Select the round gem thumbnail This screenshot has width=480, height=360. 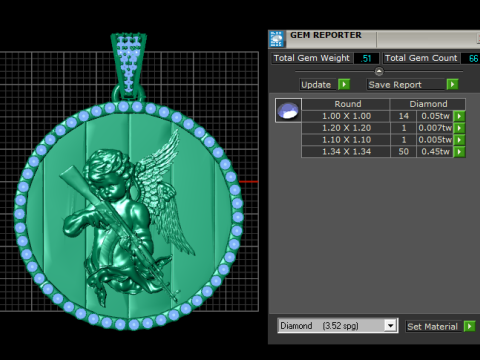[x=288, y=110]
